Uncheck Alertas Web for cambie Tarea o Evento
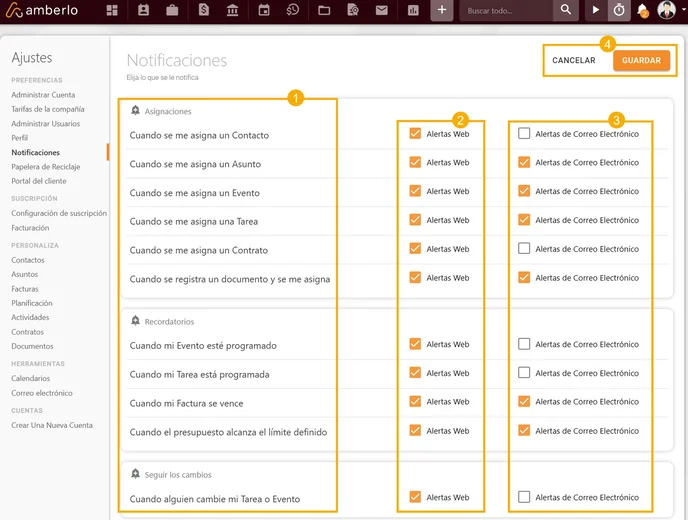This screenshot has height=520, width=688. point(415,497)
